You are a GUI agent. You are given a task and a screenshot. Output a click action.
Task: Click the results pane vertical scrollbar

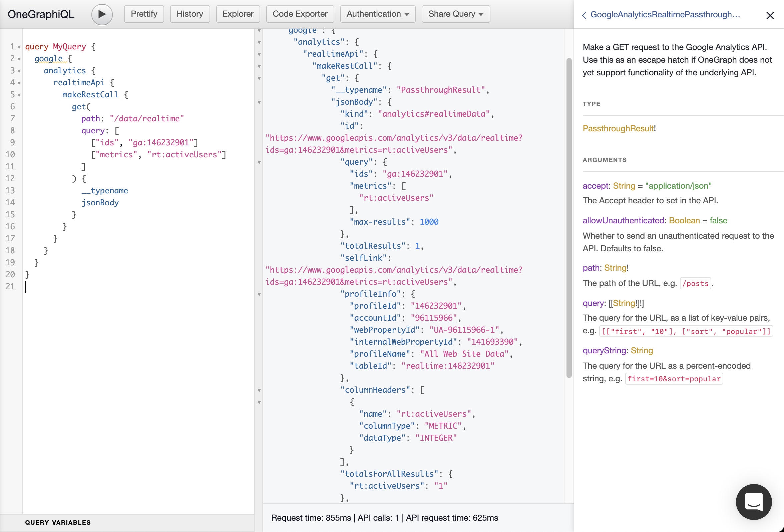569,218
